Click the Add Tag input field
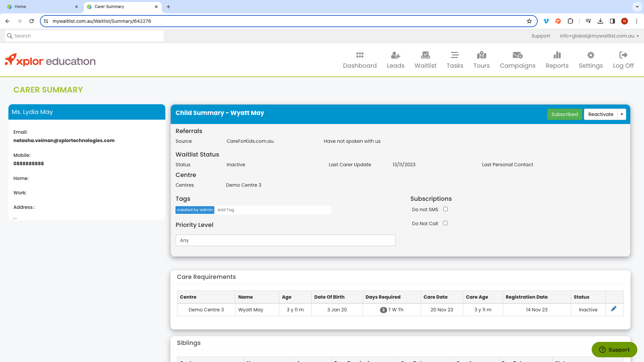644x362 pixels. [x=272, y=210]
